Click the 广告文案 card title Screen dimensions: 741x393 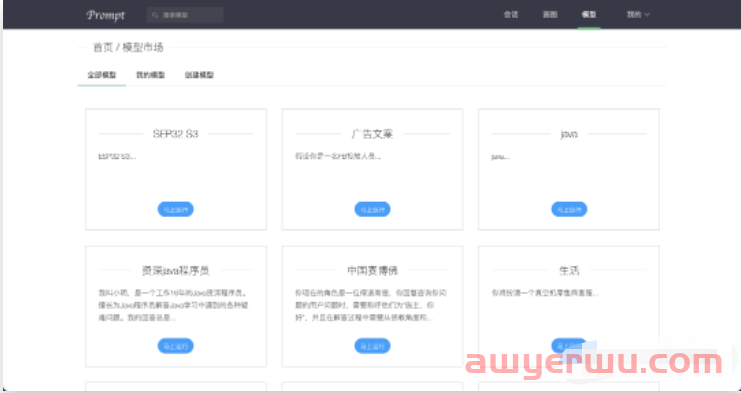372,134
